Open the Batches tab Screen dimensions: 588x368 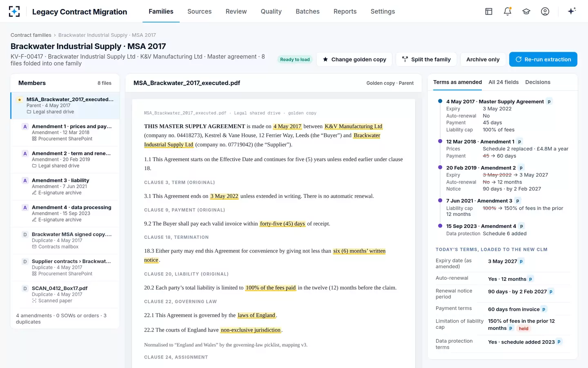(307, 11)
